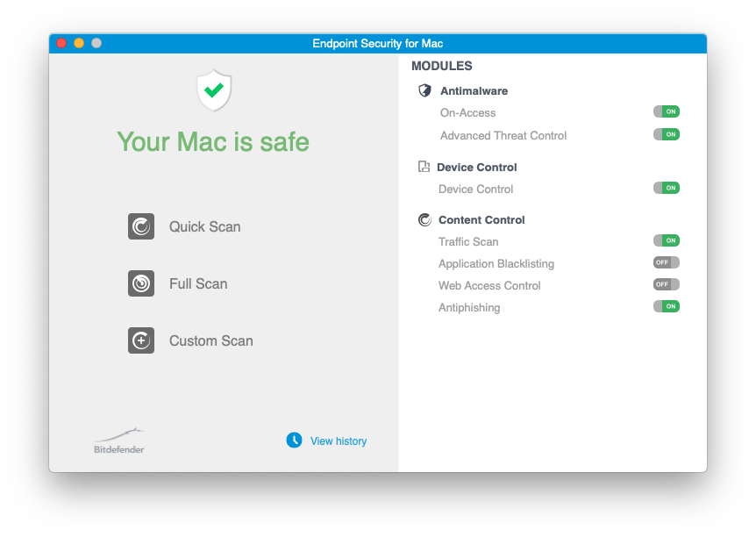Start a Quick Scan via its label

click(x=204, y=227)
